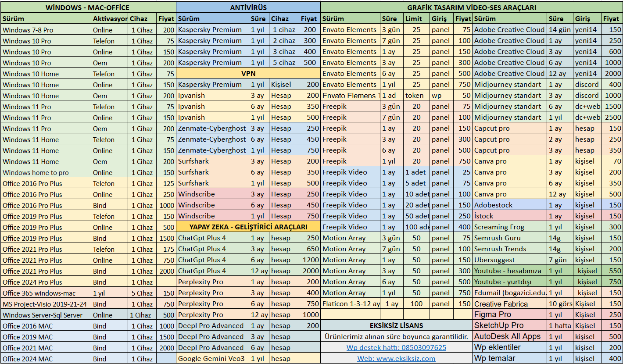The width and height of the screenshot is (623, 364).
Task: Click the Youtube - yurtdışı cell
Action: click(510, 282)
